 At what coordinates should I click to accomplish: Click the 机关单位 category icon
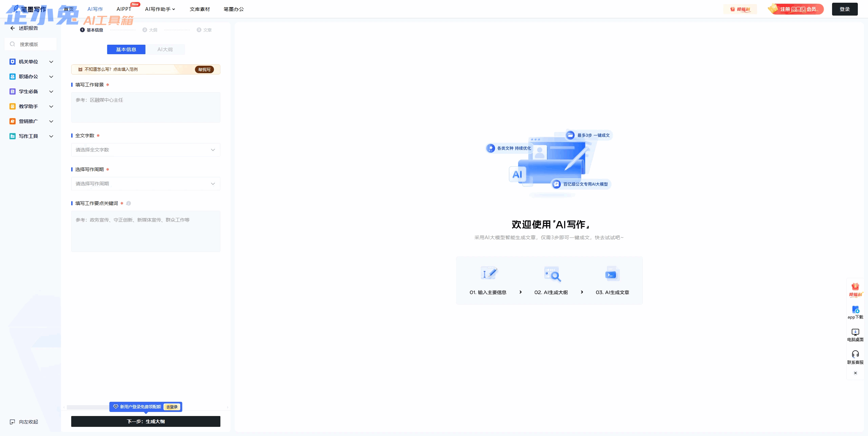[13, 62]
